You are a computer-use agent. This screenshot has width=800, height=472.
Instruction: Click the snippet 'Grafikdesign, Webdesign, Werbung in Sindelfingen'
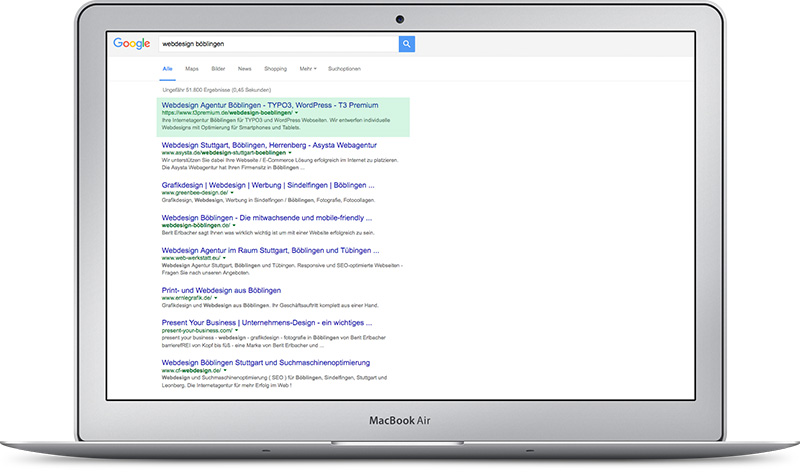(268, 200)
